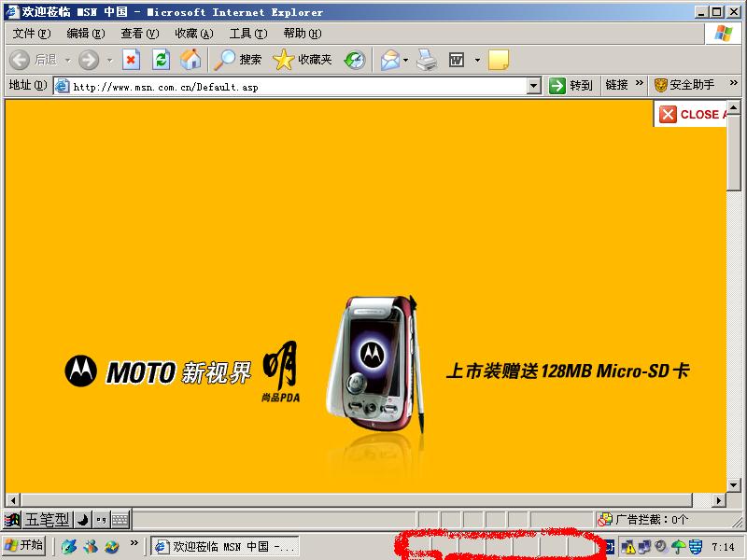This screenshot has width=747, height=560.
Task: Click the Forward arrow button
Action: [89, 60]
